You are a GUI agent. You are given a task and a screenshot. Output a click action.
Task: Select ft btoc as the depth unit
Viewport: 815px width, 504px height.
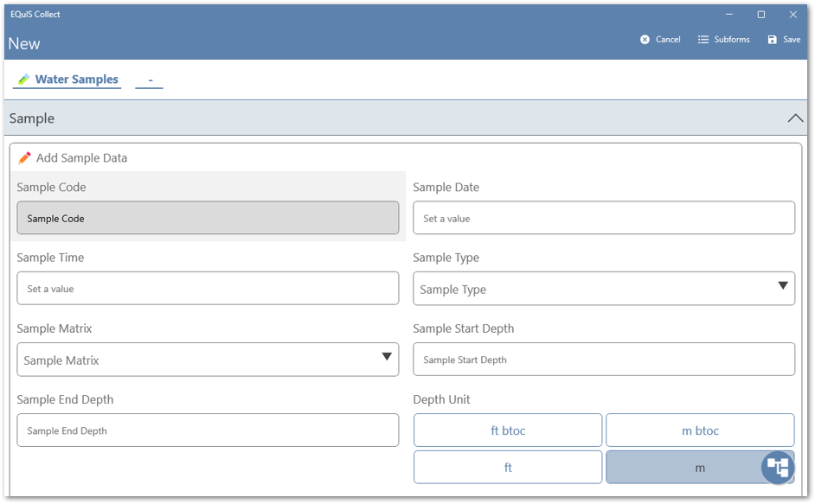coord(508,430)
